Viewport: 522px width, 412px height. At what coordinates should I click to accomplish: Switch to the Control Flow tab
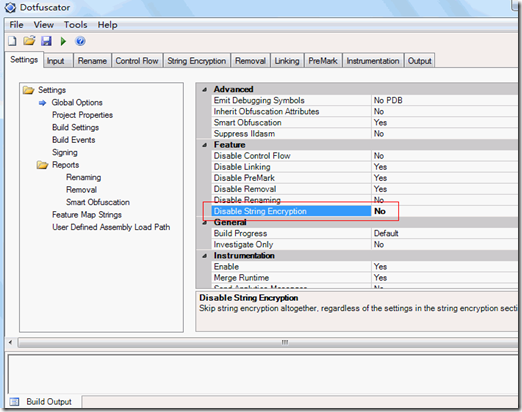[137, 61]
